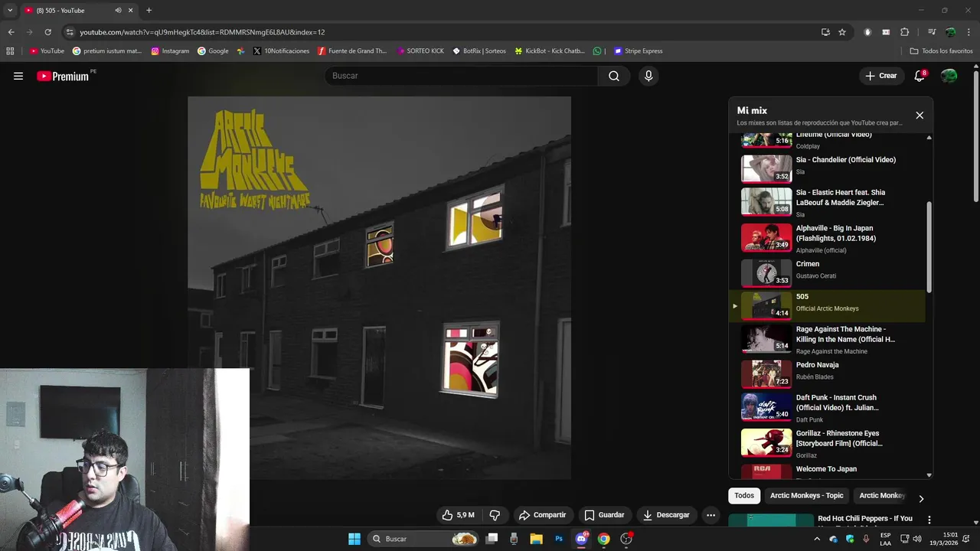
Task: Click the Chrome address bar URL
Action: tap(202, 32)
